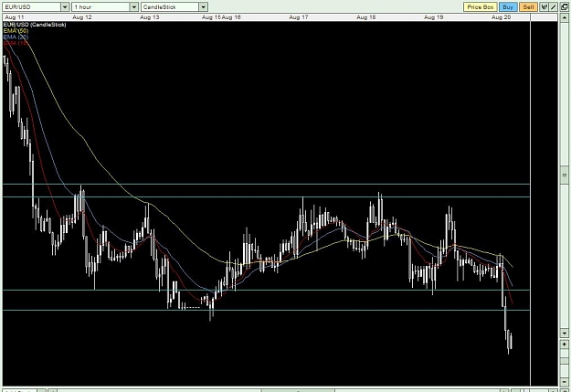
Task: Click the Price Box button
Action: (x=481, y=7)
